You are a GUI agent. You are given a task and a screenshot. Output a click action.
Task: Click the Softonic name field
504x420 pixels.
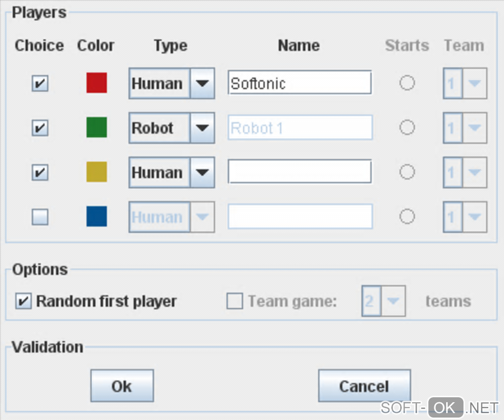(299, 83)
